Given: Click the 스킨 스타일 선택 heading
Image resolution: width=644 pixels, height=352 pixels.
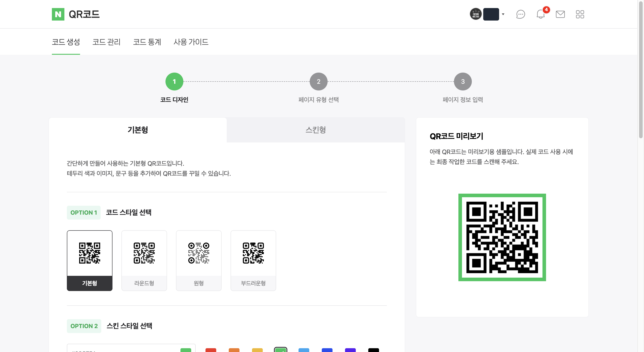Looking at the screenshot, I should click(129, 326).
